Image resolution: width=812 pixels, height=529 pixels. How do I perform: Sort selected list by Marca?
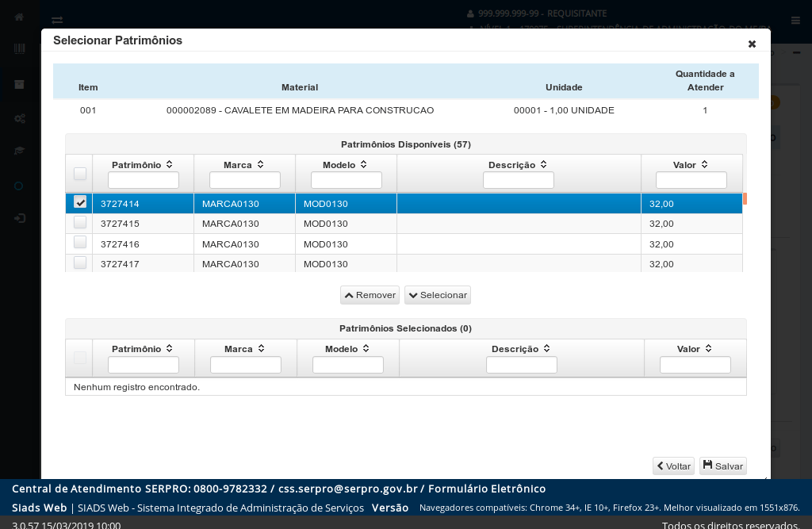pyautogui.click(x=261, y=349)
